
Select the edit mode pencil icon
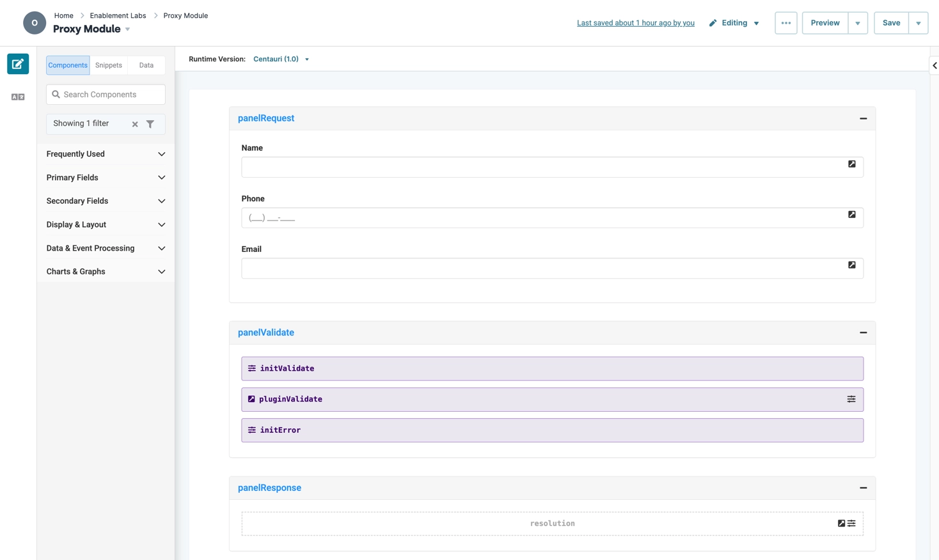17,65
